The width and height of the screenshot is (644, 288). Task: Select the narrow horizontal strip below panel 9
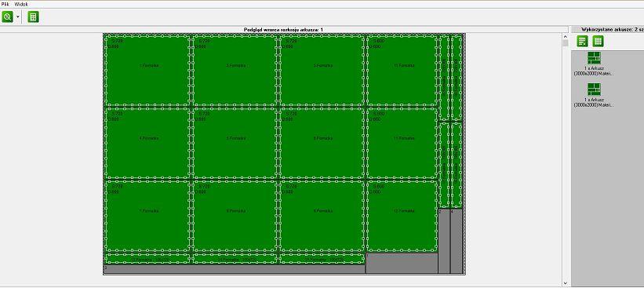322,258
